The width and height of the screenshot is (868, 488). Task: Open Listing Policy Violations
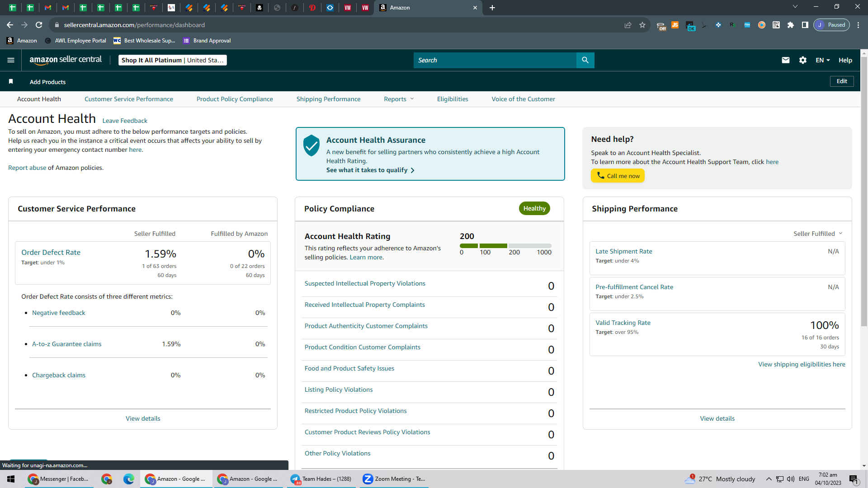(x=339, y=389)
